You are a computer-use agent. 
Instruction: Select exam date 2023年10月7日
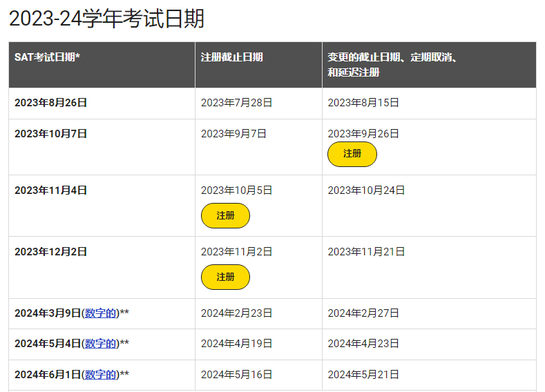50,134
